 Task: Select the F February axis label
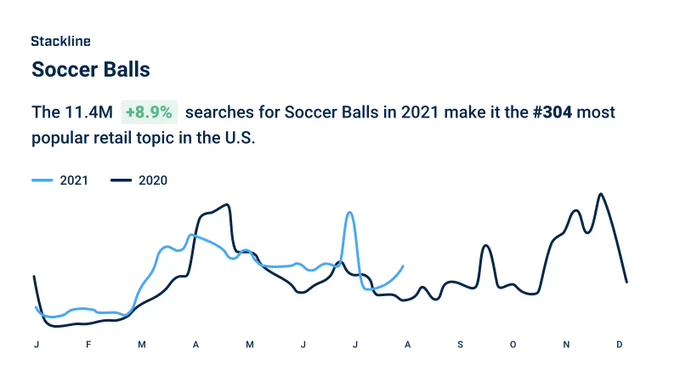point(88,344)
